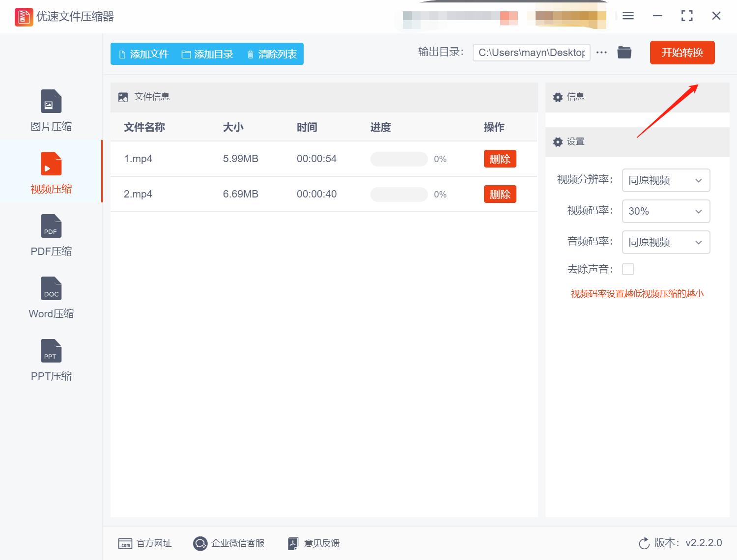This screenshot has width=737, height=560.
Task: Open the 企业微信客服 customer service chat
Action: click(x=200, y=543)
